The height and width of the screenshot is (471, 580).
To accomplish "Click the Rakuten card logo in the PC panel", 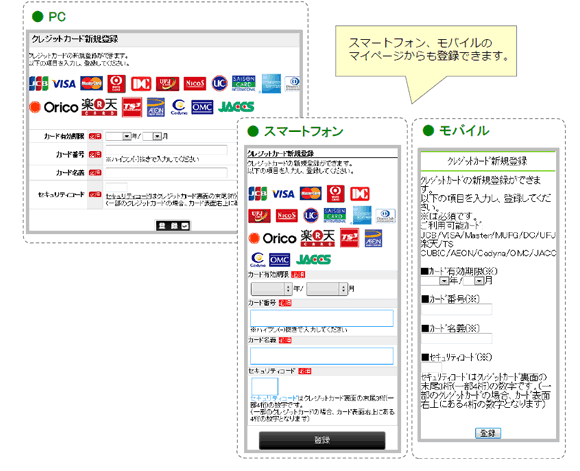I will click(99, 107).
